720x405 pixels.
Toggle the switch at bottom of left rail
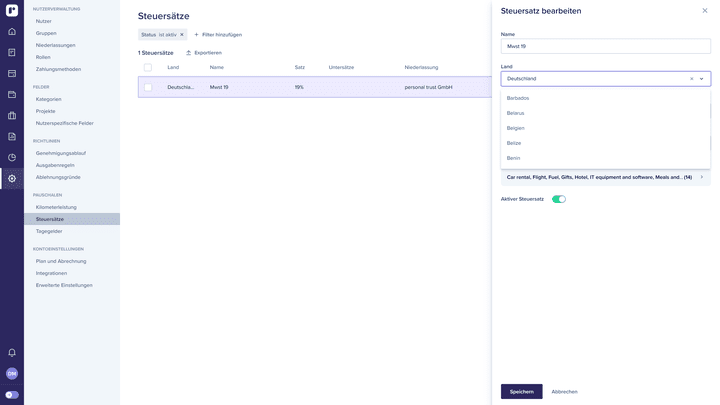(12, 394)
